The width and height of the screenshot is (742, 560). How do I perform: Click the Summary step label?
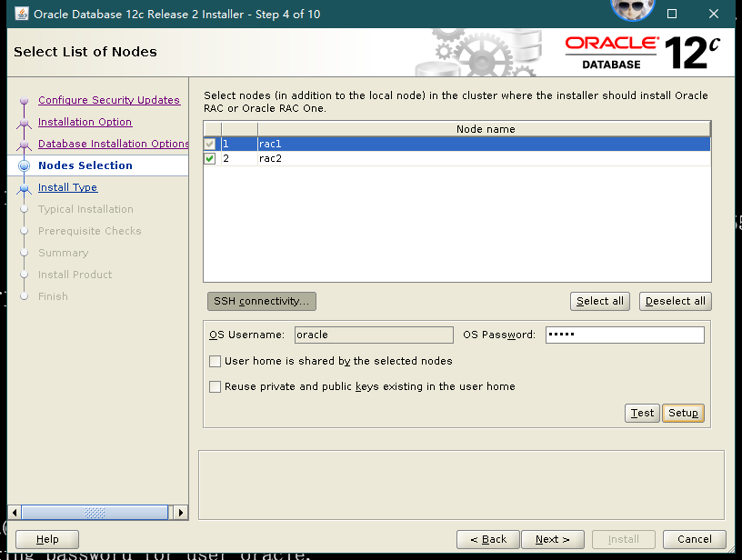[x=64, y=253]
